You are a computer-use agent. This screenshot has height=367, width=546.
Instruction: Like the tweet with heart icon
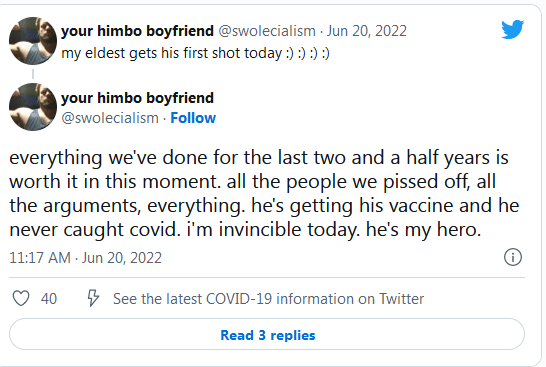tap(21, 298)
